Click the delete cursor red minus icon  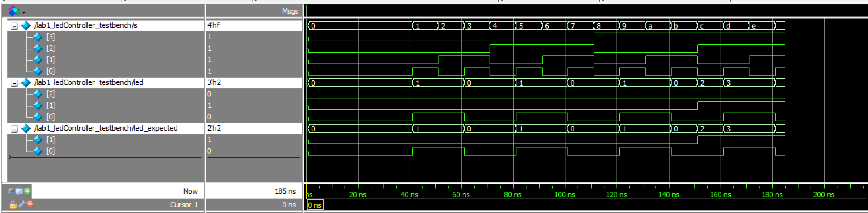(x=30, y=204)
